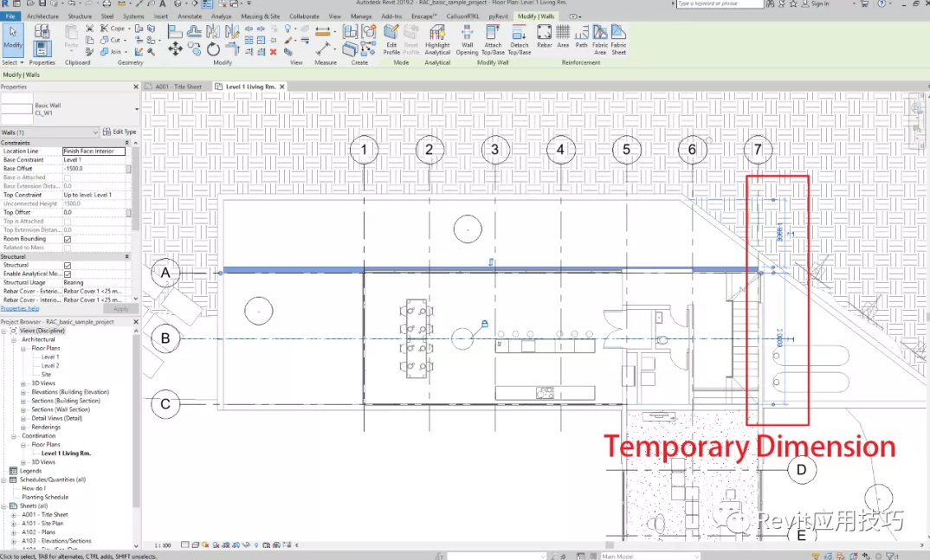Switch to A001 - Title Sheet view tab
Image resolution: width=930 pixels, height=560 pixels.
click(178, 87)
